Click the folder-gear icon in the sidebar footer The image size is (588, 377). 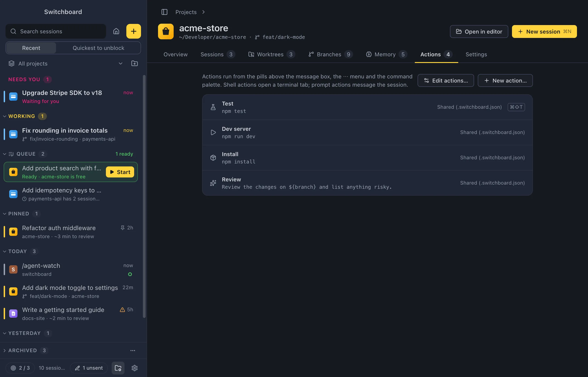point(118,368)
